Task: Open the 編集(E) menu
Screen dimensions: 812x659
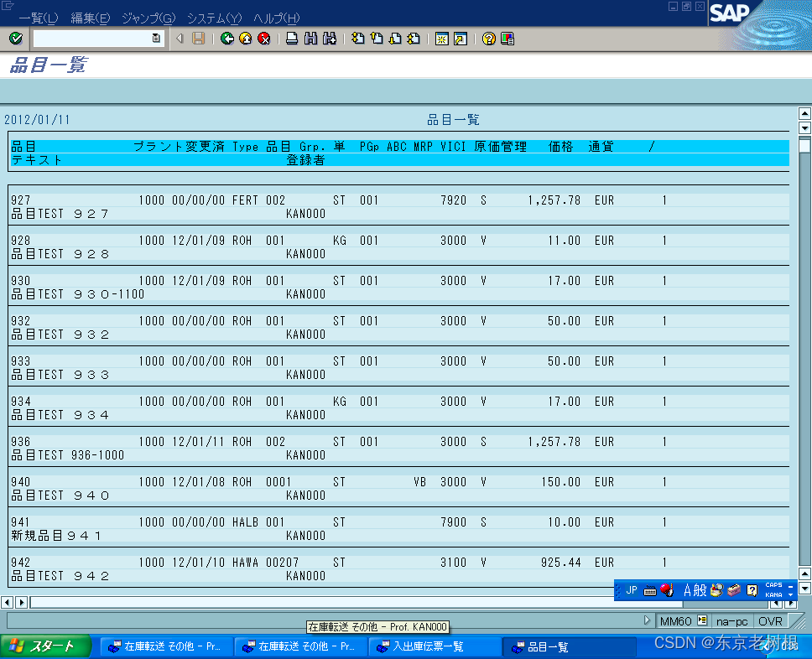Action: coord(90,17)
